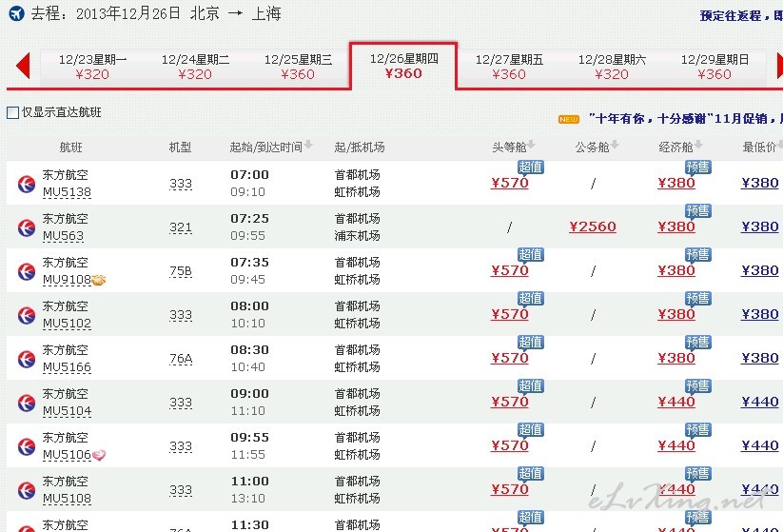The width and height of the screenshot is (783, 532).
Task: Sort by 经济舱 price arrow
Action: pyautogui.click(x=698, y=145)
